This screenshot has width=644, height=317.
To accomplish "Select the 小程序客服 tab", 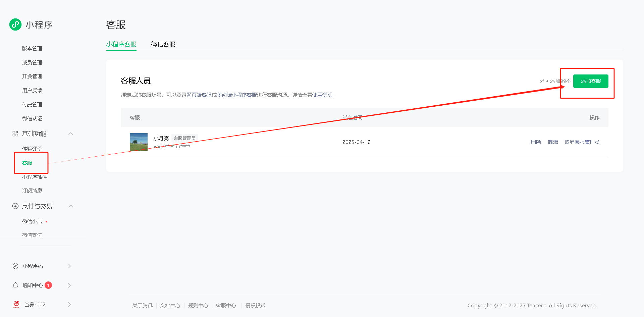I will coord(121,44).
